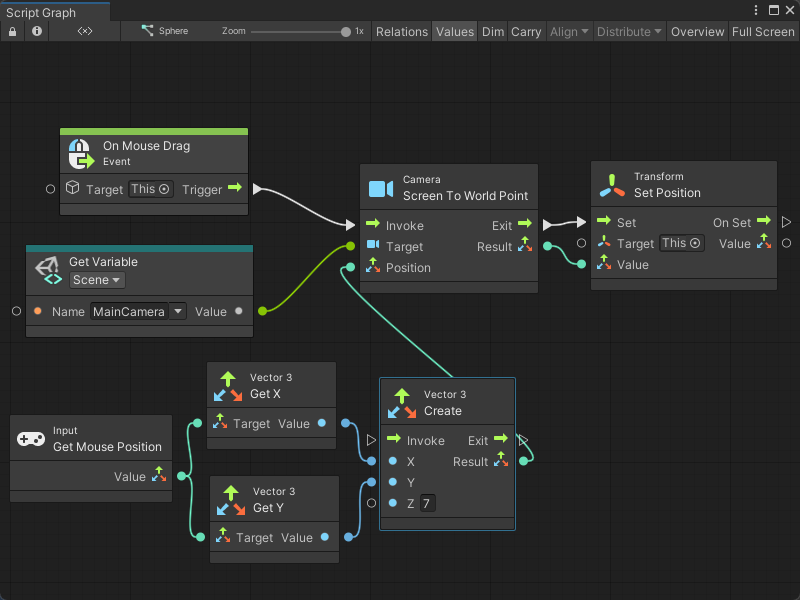Screen dimensions: 800x600
Task: Click the gamepad icon on Get Mouse Position
Action: (31, 438)
